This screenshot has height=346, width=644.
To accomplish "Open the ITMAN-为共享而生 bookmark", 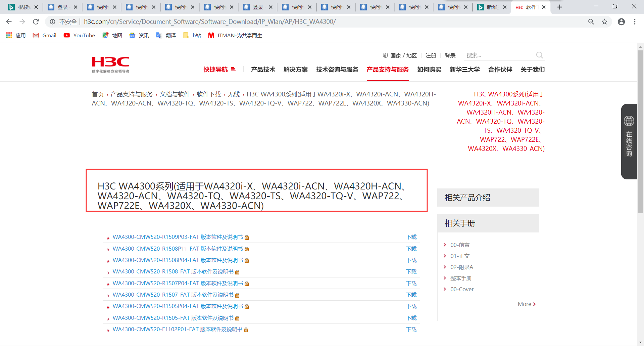I will (235, 35).
